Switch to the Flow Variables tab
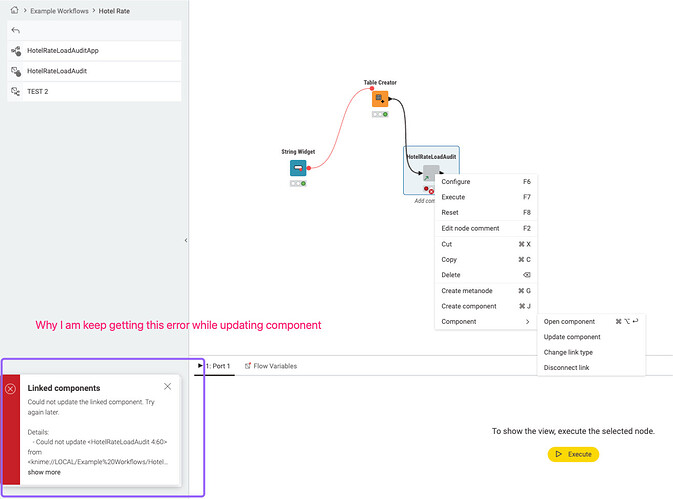 tap(271, 366)
